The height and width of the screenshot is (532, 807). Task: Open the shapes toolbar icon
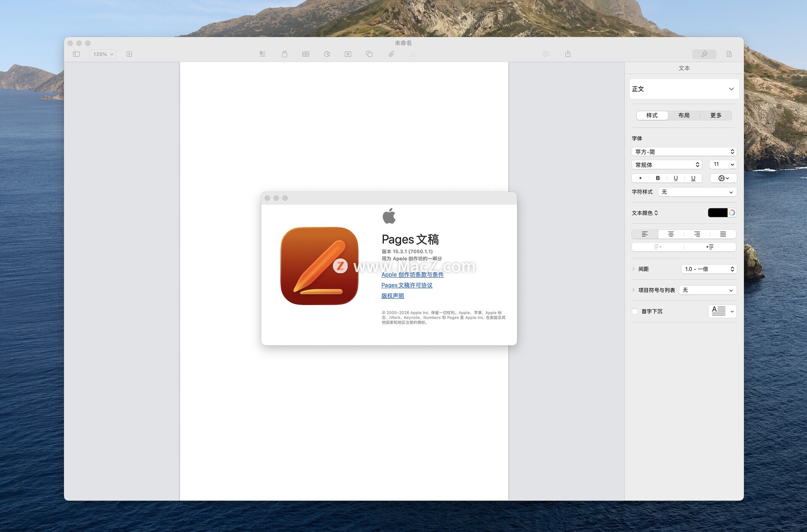tap(369, 54)
